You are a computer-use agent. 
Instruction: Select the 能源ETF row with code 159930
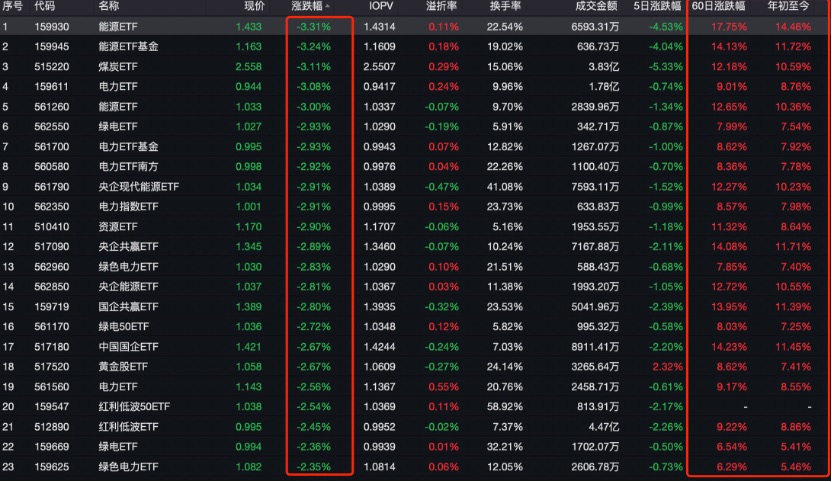click(x=416, y=27)
